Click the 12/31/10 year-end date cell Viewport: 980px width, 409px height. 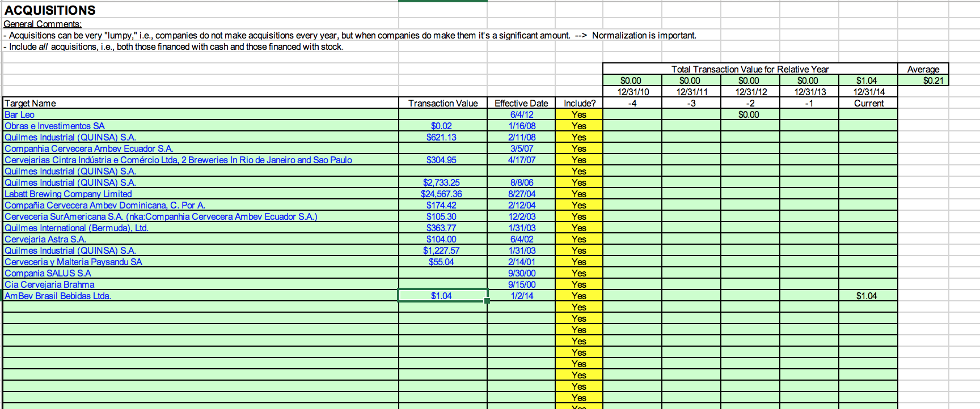[x=633, y=92]
